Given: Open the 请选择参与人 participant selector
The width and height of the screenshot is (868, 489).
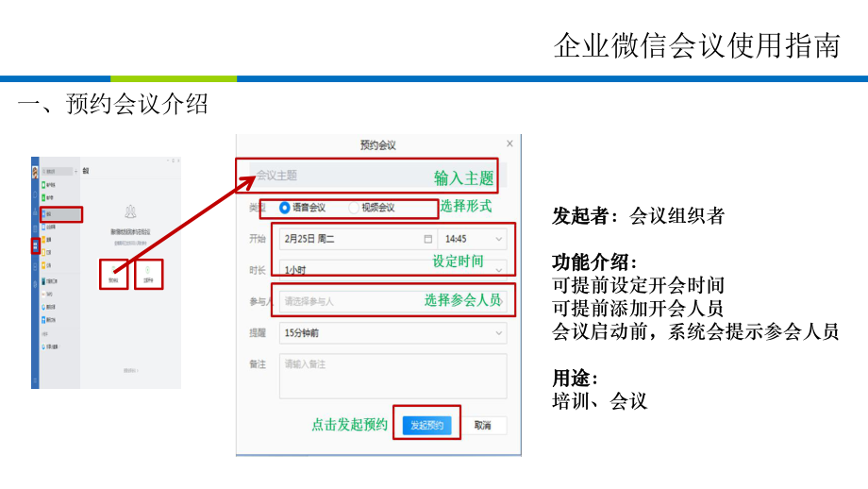Looking at the screenshot, I should point(392,301).
